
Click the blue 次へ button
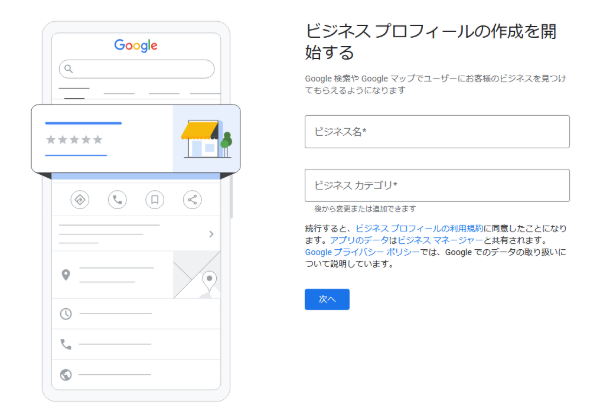pyautogui.click(x=327, y=299)
